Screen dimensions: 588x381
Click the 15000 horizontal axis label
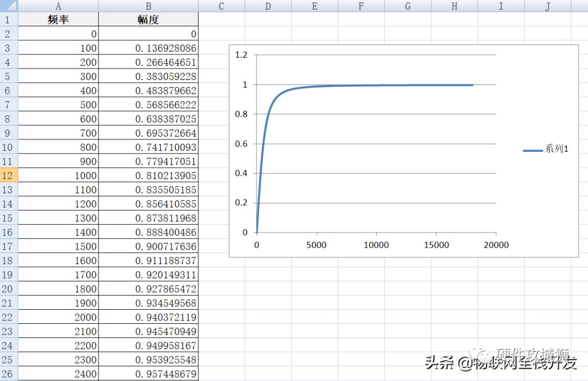436,245
